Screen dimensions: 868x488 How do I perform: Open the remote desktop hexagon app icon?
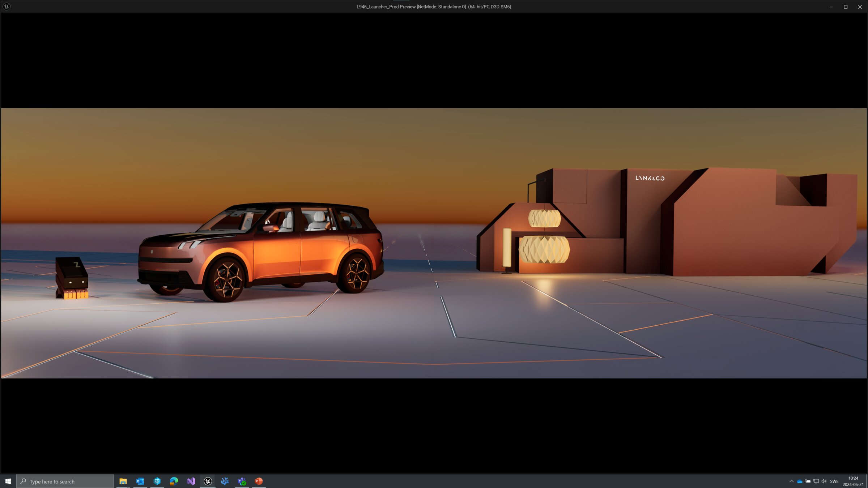pyautogui.click(x=157, y=481)
